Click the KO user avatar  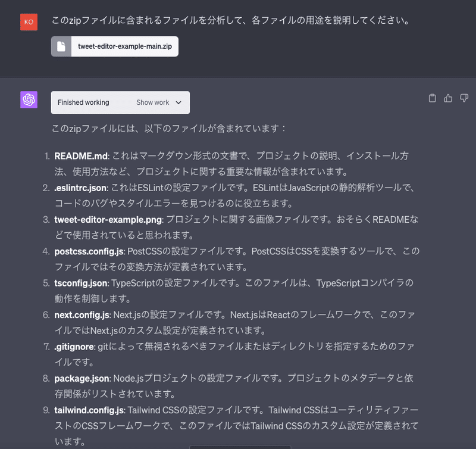coord(29,22)
